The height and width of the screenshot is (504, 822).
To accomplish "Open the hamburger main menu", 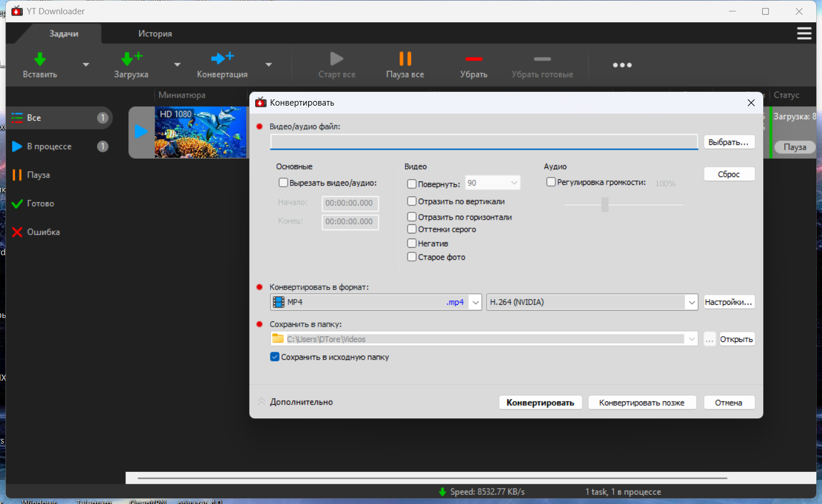I will [x=804, y=34].
